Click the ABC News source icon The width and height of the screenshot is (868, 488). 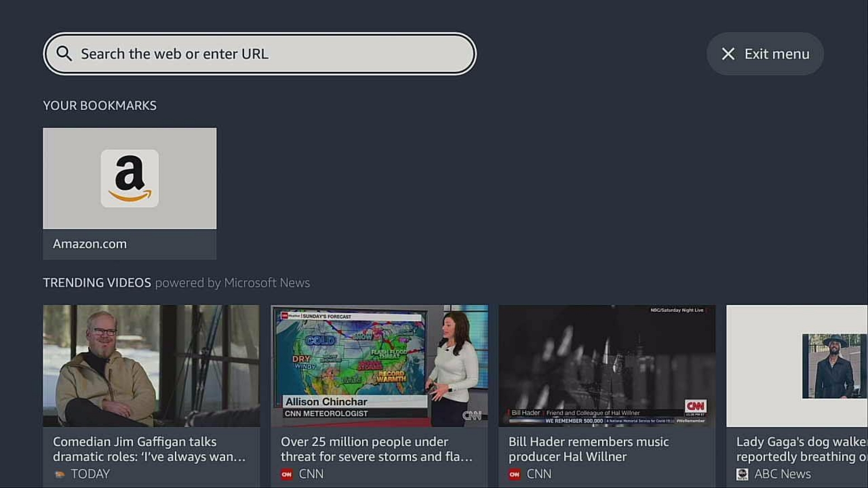[x=742, y=474]
